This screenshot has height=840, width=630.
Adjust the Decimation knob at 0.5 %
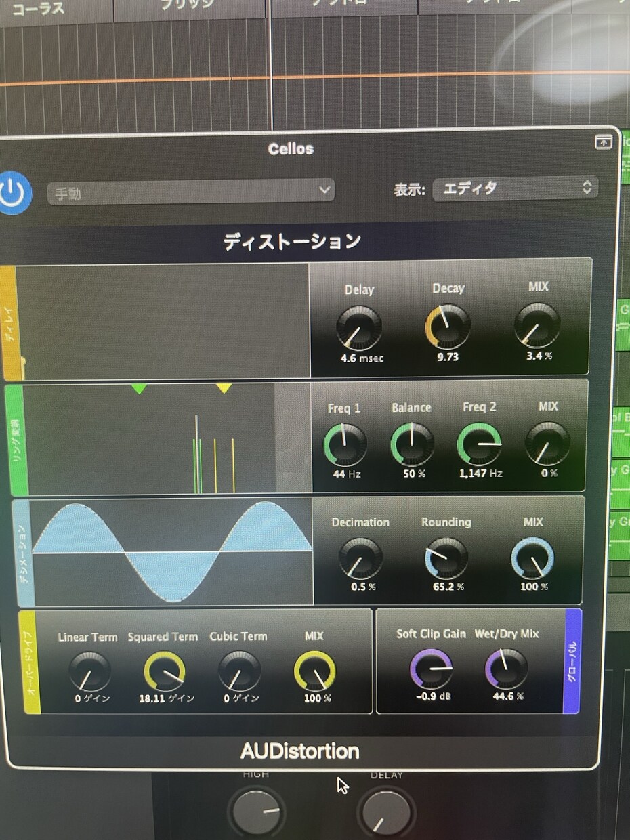360,558
